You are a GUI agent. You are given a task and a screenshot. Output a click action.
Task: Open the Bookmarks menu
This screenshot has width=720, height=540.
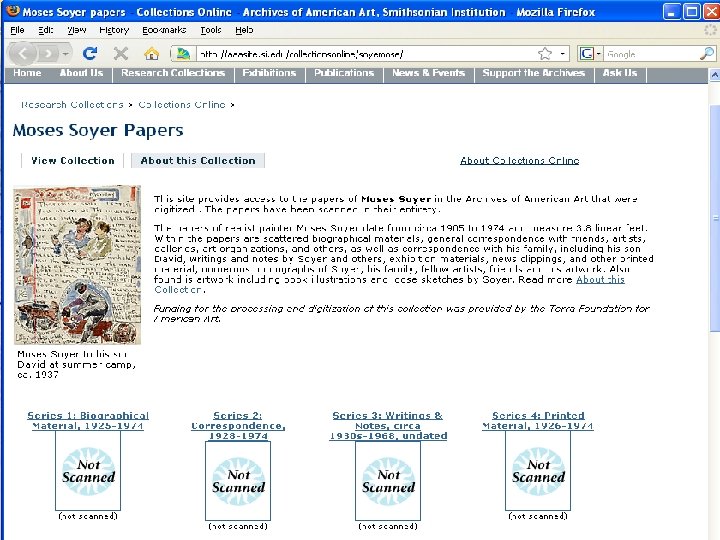coord(164,30)
